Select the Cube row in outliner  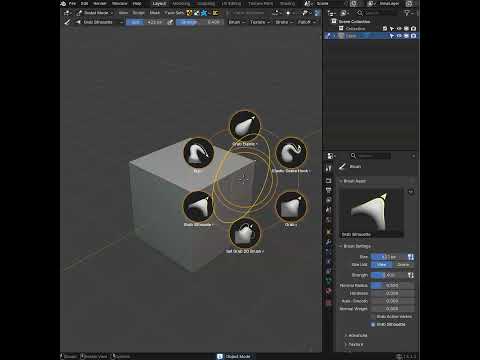coord(371,36)
